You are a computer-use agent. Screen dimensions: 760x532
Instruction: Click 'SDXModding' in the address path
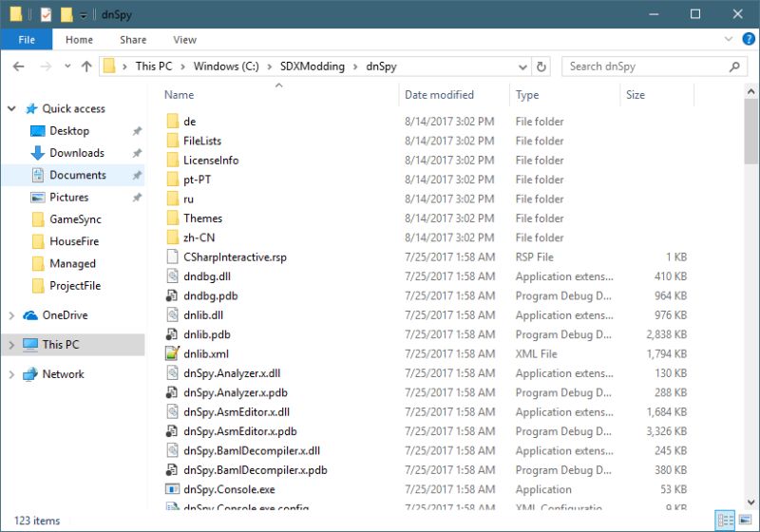(313, 66)
